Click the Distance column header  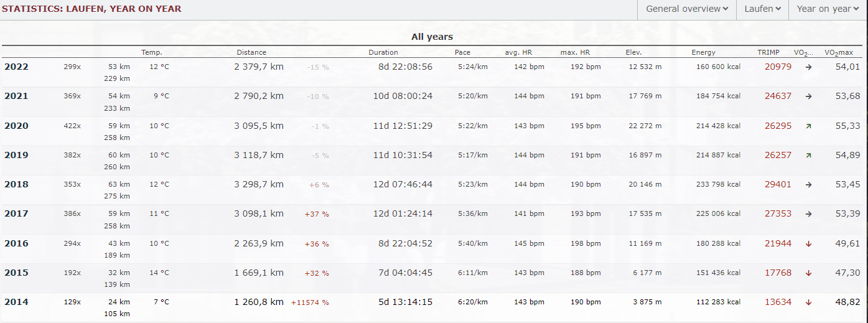pyautogui.click(x=251, y=53)
